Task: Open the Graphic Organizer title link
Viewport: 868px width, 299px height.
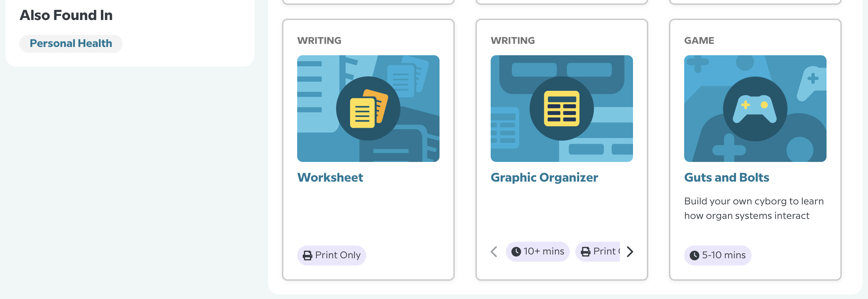Action: (x=544, y=177)
